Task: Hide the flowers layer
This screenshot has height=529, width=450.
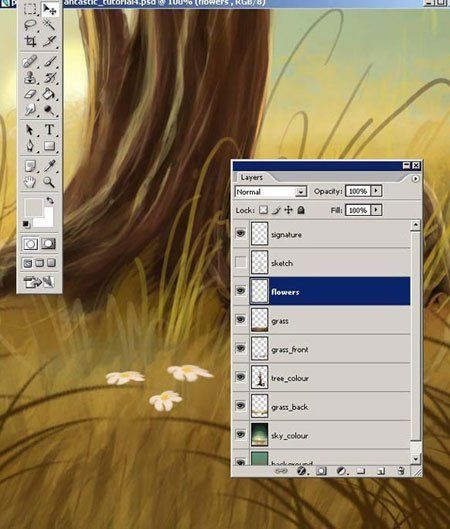Action: (x=241, y=290)
